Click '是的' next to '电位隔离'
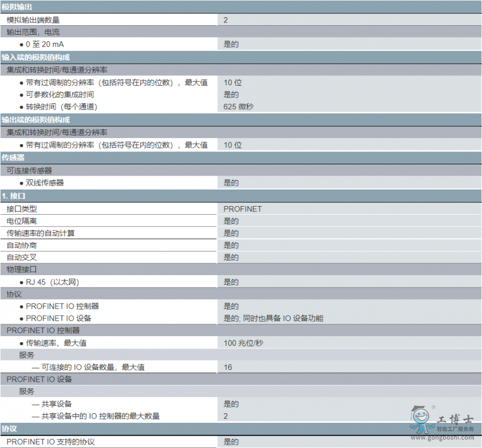 [231, 221]
